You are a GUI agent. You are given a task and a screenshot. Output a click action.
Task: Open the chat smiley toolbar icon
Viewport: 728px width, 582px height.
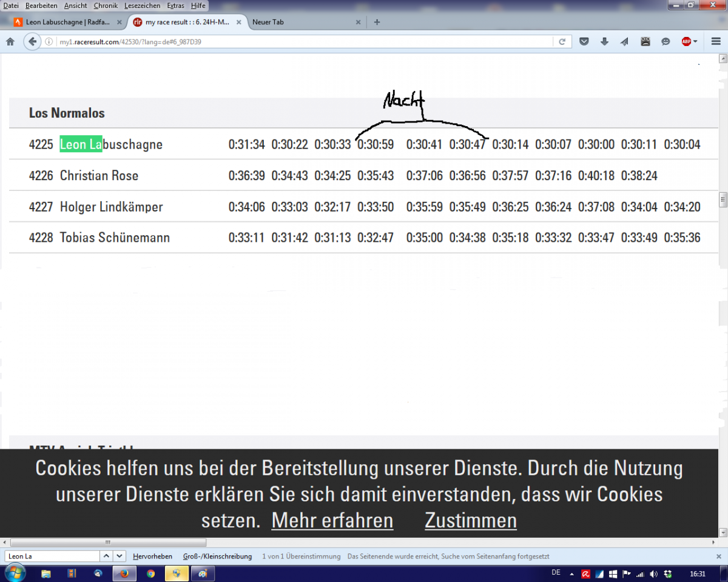click(x=666, y=42)
